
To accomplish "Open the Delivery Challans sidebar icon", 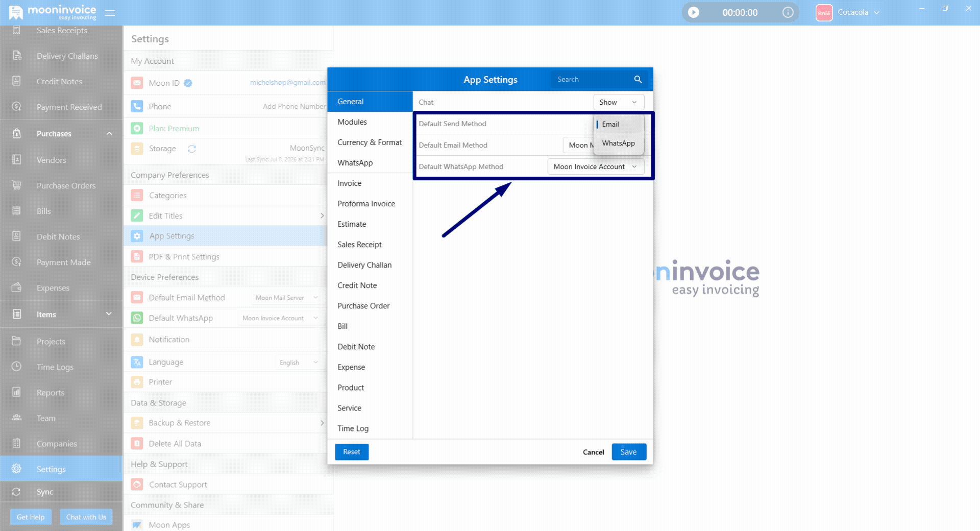I will 17,55.
